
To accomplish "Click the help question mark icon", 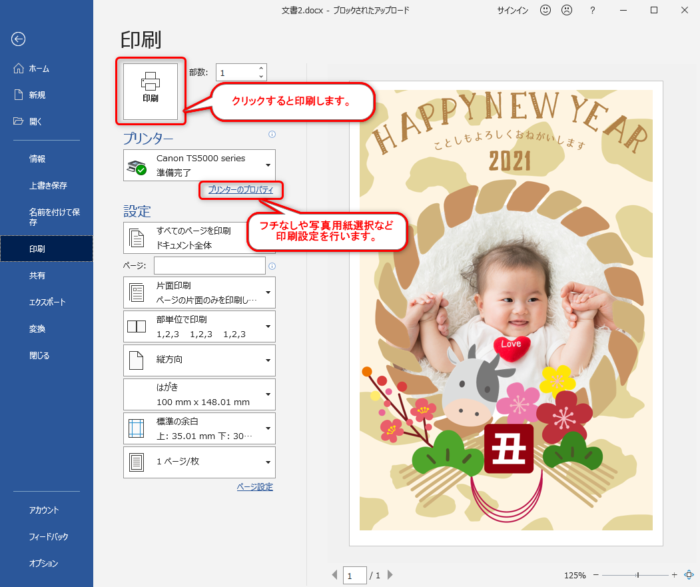I will point(593,10).
